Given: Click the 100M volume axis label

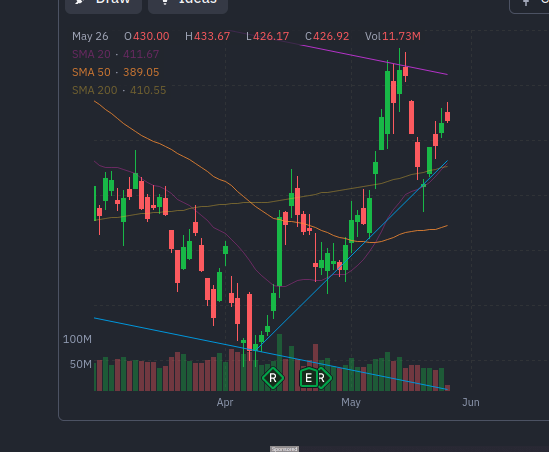Looking at the screenshot, I should click(77, 339).
